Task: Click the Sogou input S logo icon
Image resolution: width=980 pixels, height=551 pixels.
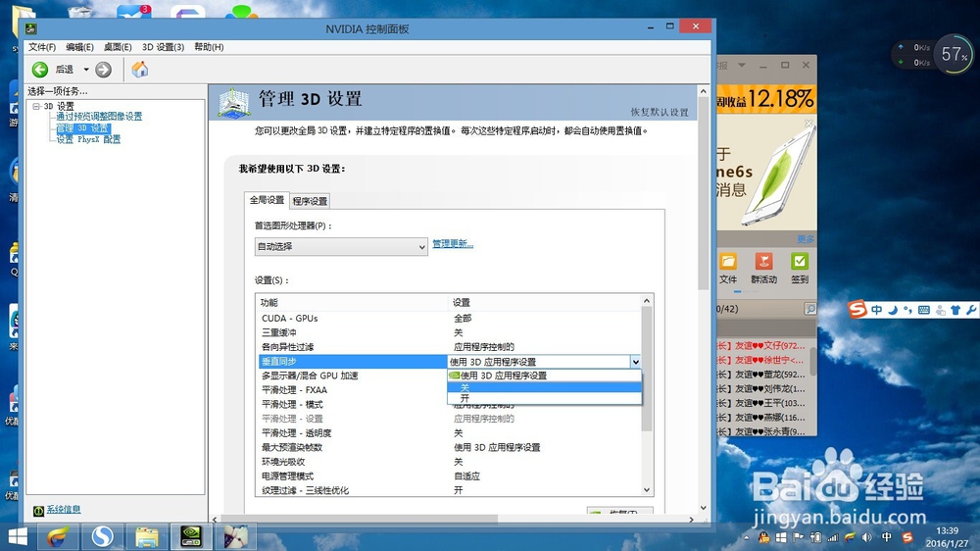Action: [x=857, y=310]
